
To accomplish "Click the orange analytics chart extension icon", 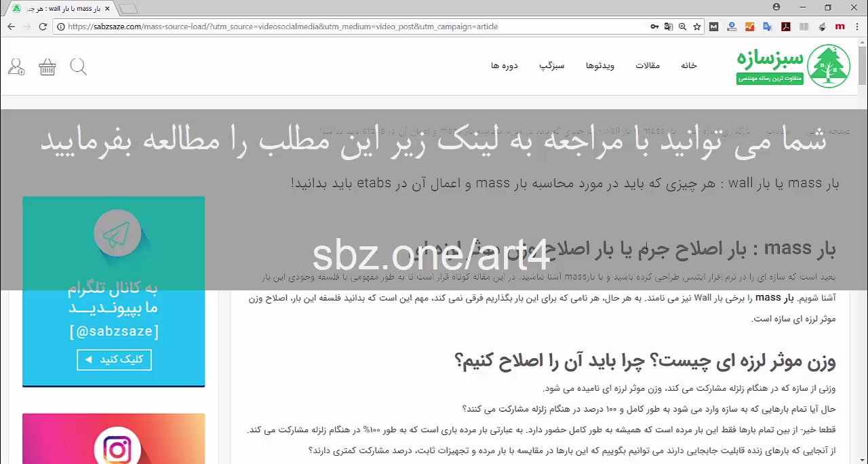I will (749, 26).
